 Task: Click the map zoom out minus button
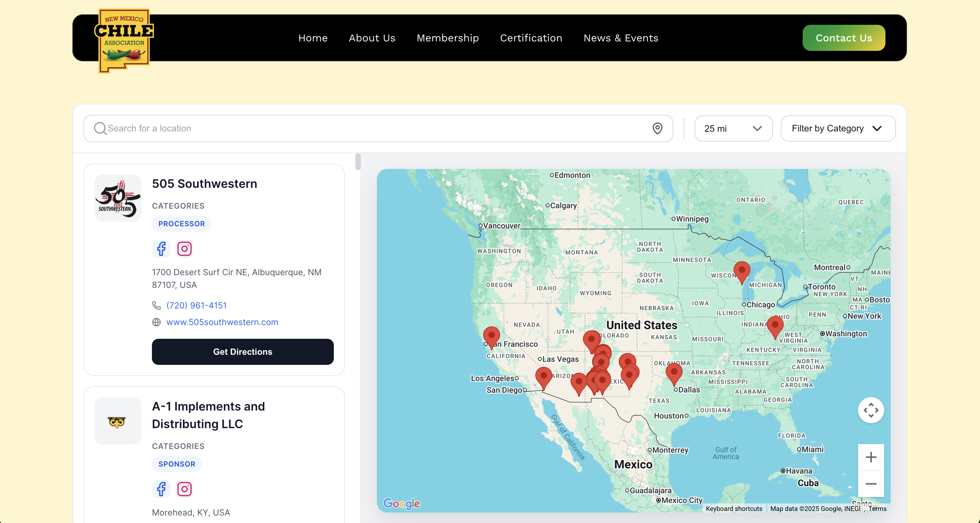click(x=870, y=484)
